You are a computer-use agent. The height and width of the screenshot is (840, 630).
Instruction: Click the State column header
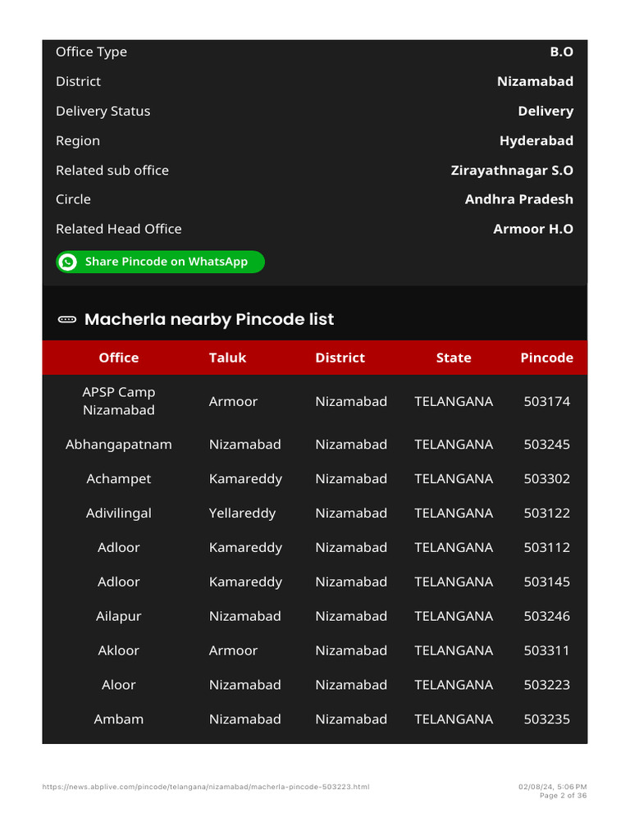click(454, 358)
